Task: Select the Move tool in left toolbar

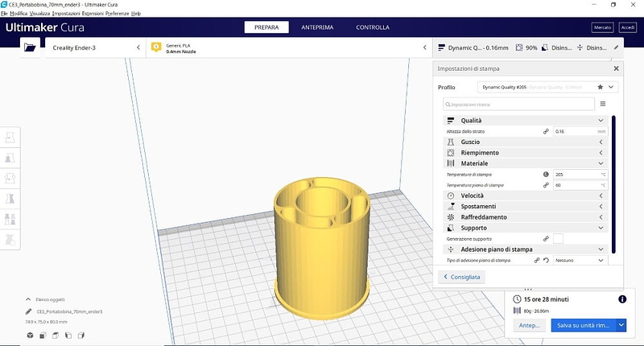Action: pos(10,138)
